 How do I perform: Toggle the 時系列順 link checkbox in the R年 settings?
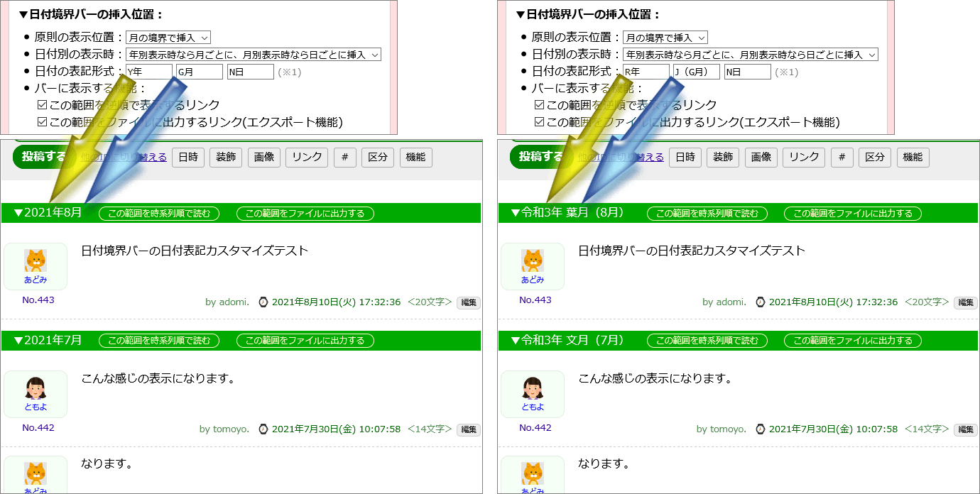tap(539, 105)
